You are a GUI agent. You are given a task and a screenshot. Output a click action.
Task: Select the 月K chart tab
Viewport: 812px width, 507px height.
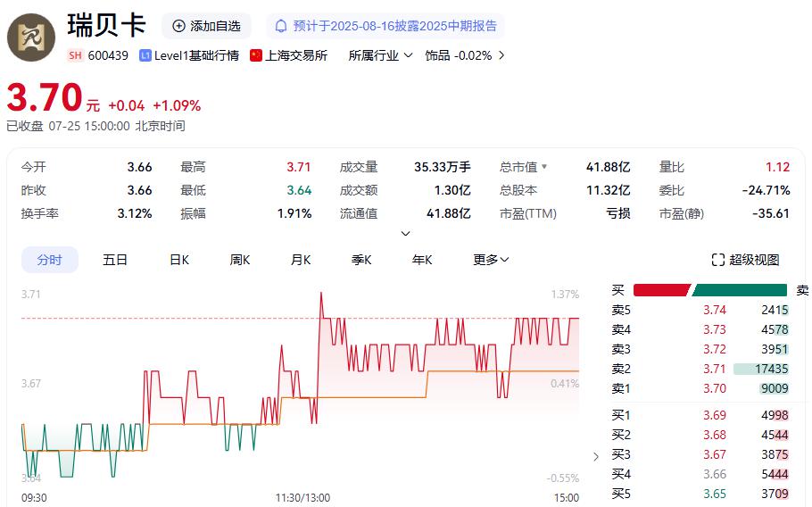point(301,260)
